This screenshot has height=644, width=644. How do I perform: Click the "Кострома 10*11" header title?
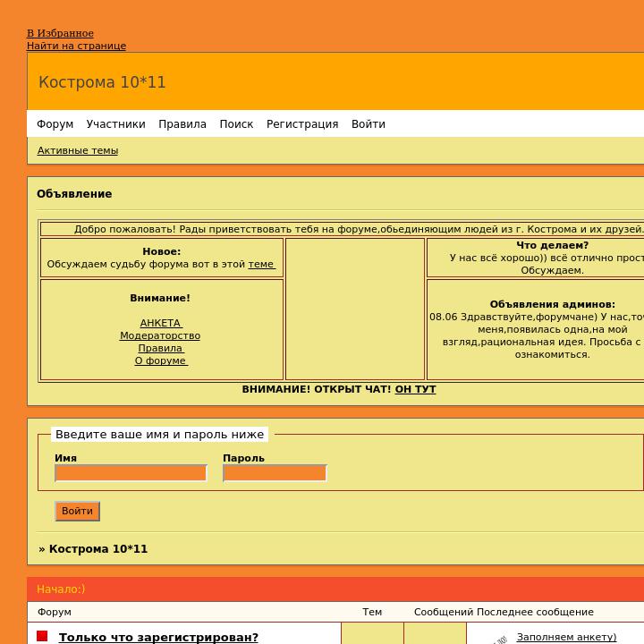tap(102, 82)
